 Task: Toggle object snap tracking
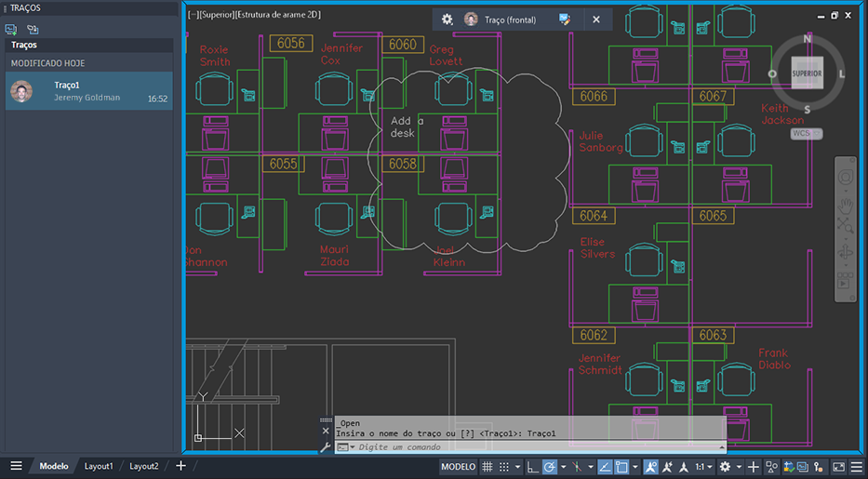pos(605,467)
